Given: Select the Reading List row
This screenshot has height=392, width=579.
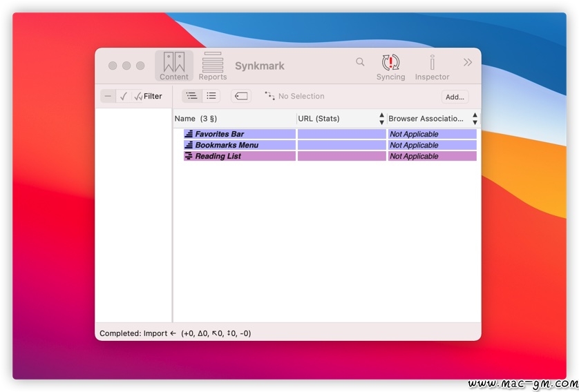Looking at the screenshot, I should click(330, 156).
